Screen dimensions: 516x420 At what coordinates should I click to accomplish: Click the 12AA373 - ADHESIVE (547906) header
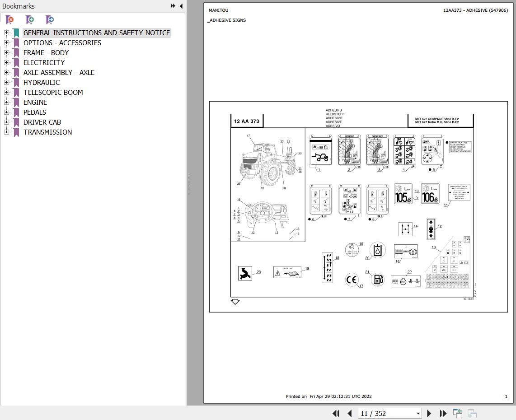[x=475, y=10]
